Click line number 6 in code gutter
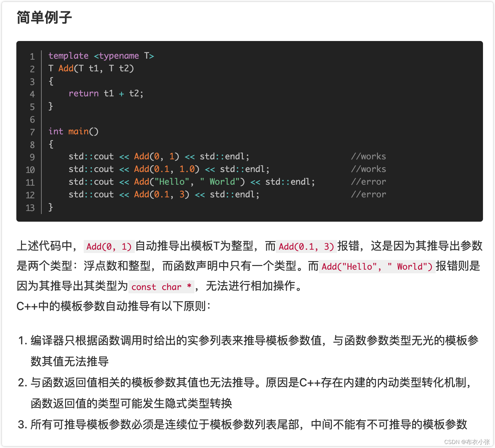 pos(32,119)
